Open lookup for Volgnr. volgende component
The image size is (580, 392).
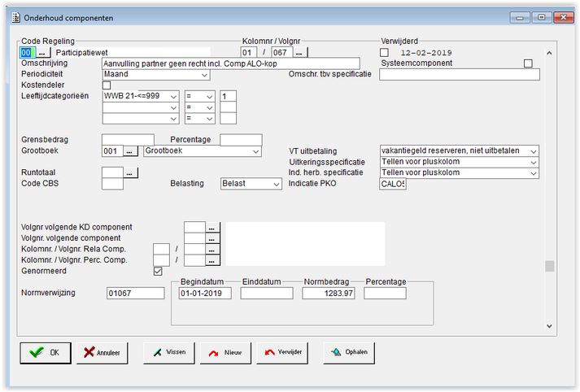pyautogui.click(x=212, y=238)
